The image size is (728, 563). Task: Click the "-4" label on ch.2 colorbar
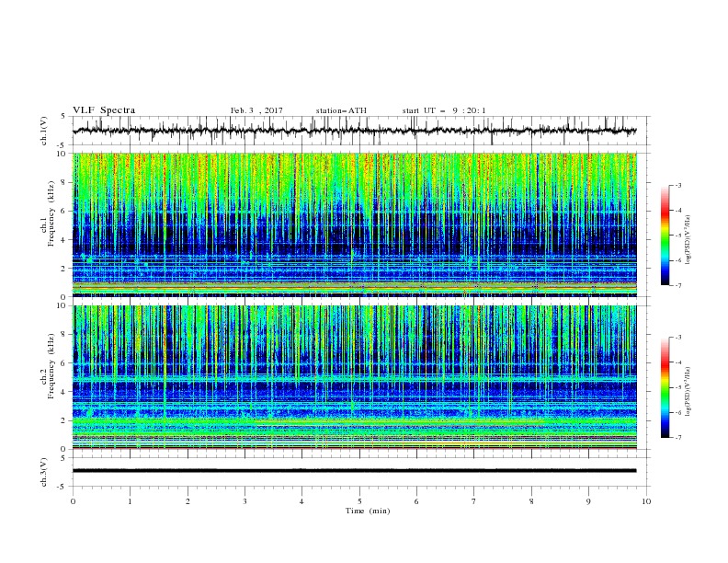[677, 362]
